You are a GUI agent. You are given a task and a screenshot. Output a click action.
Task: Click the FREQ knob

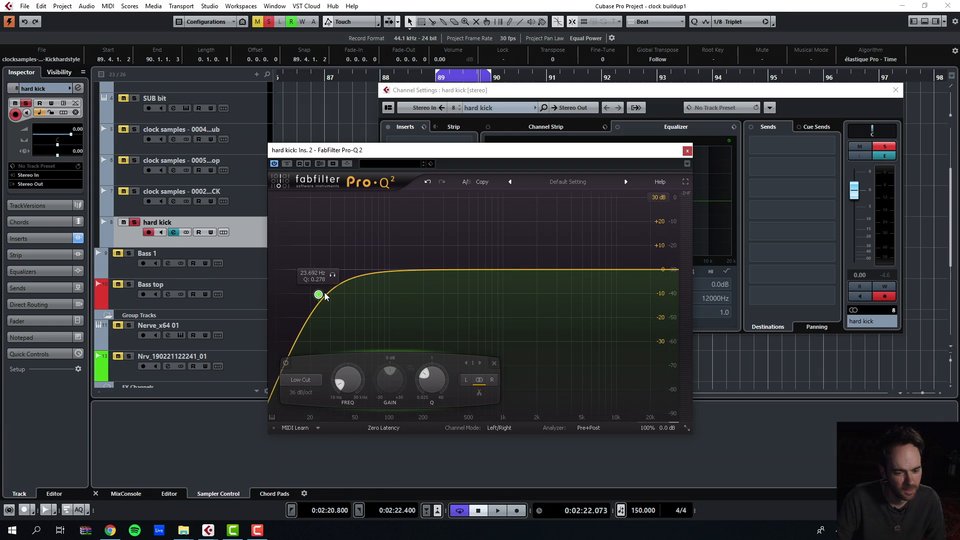pyautogui.click(x=347, y=380)
